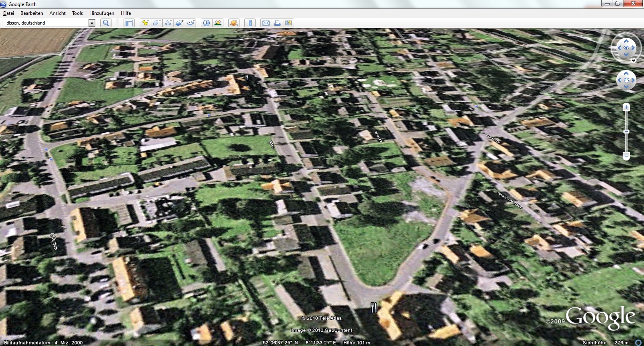Open the Hinzufügen menu

pos(102,13)
